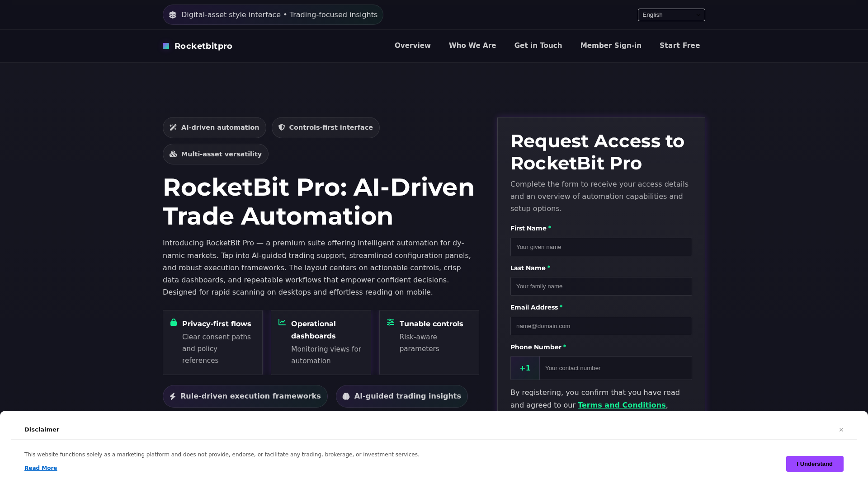Close the Disclaimer banner with X

841,430
